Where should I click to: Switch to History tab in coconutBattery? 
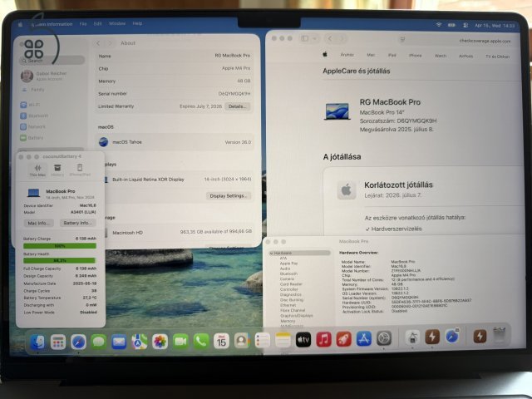[x=57, y=170]
